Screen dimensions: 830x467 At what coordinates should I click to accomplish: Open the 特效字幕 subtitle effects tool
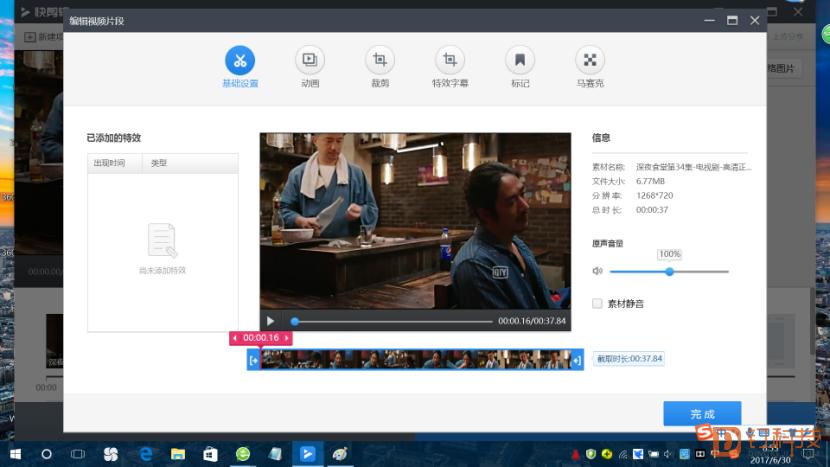[x=450, y=60]
